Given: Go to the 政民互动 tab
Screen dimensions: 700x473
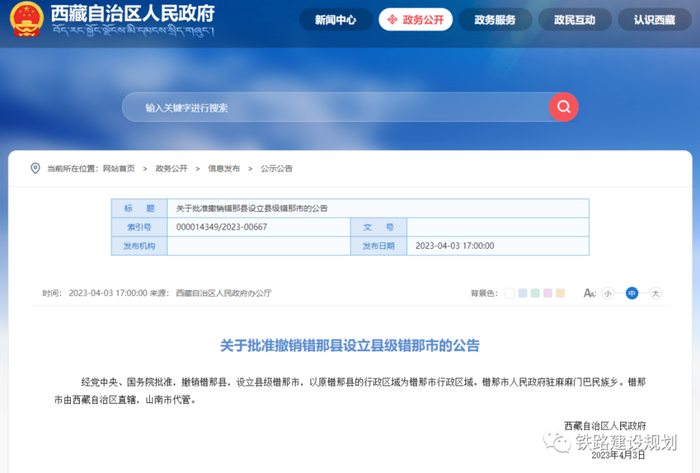Looking at the screenshot, I should tap(575, 20).
